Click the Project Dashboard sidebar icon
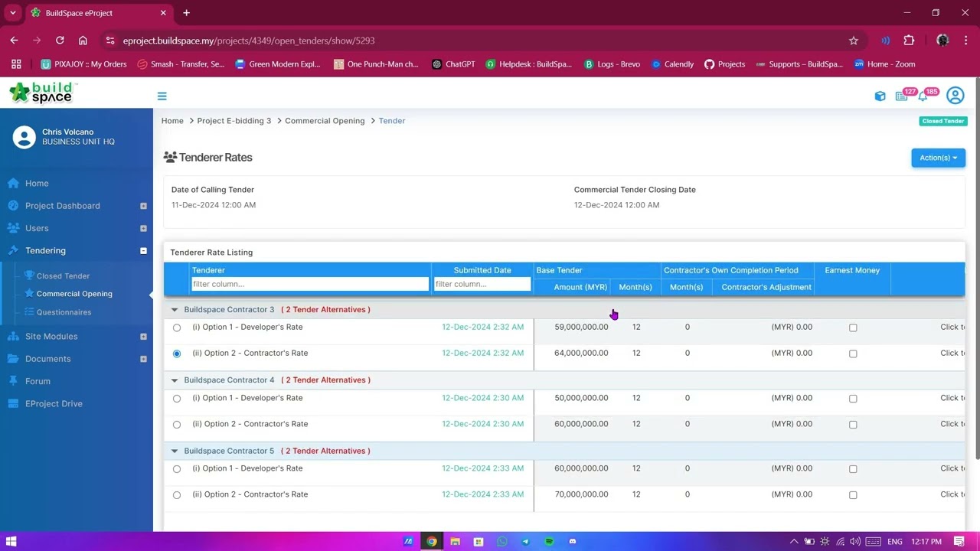The height and width of the screenshot is (551, 980). pos(13,206)
